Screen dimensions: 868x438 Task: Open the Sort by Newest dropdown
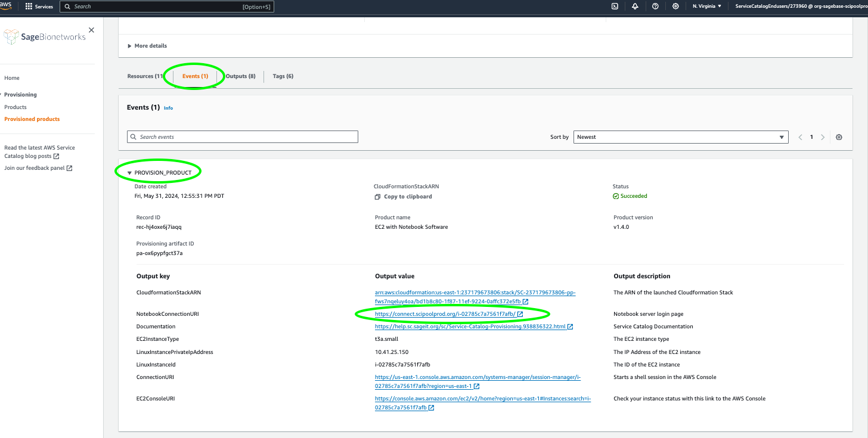pos(680,137)
